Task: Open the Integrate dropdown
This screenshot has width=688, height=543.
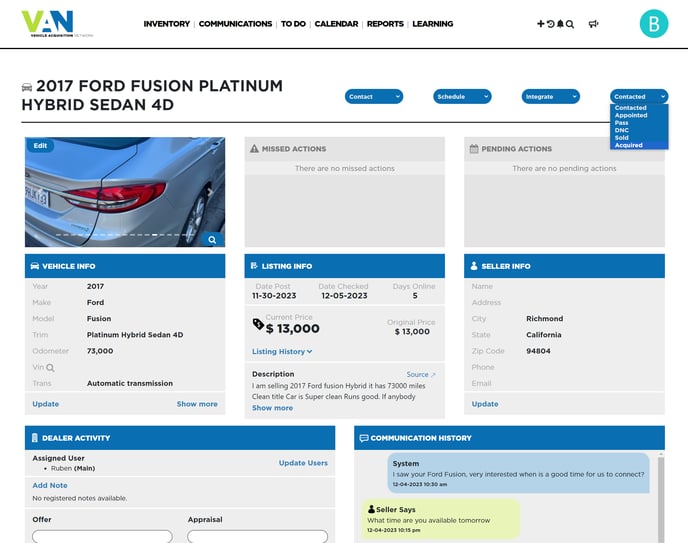Action: [550, 97]
